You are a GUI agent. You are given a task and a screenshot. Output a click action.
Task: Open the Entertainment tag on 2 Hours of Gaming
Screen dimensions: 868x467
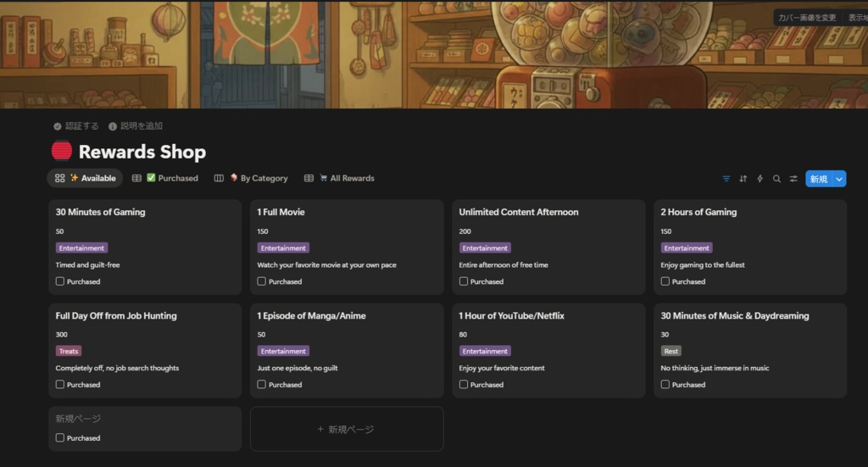[x=687, y=248]
